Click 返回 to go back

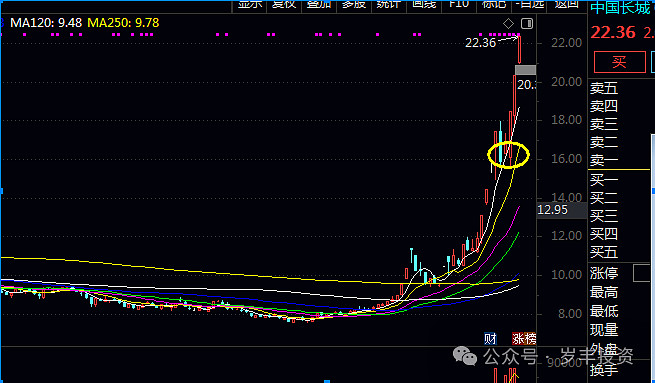(567, 5)
